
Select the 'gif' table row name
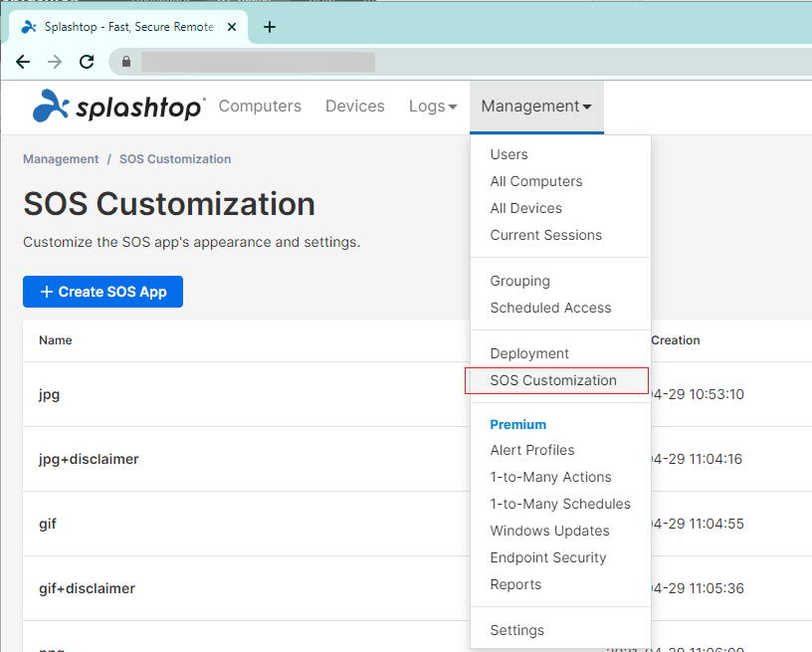(47, 524)
